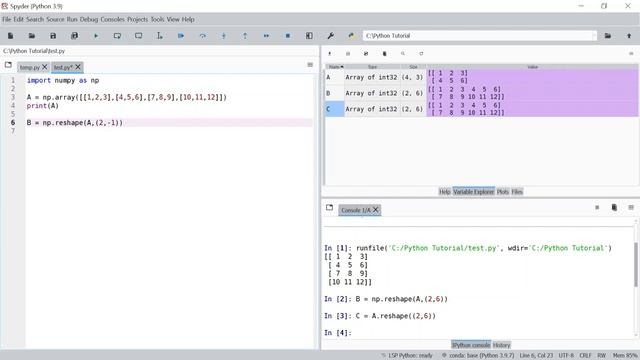Open the View menu
This screenshot has width=640, height=360.
point(173,19)
